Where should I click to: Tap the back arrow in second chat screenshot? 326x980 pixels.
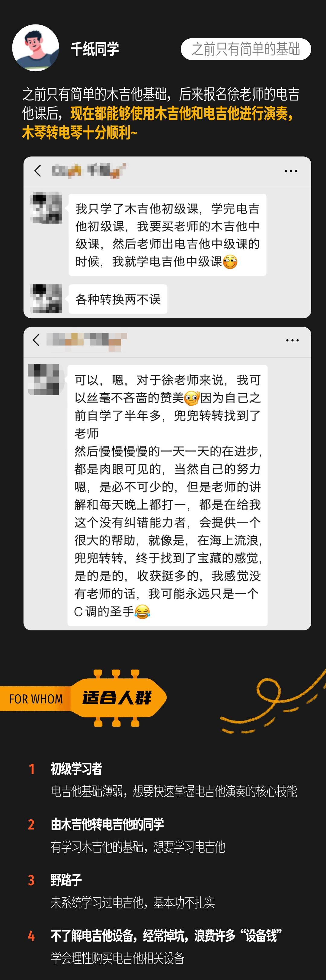pos(36,340)
